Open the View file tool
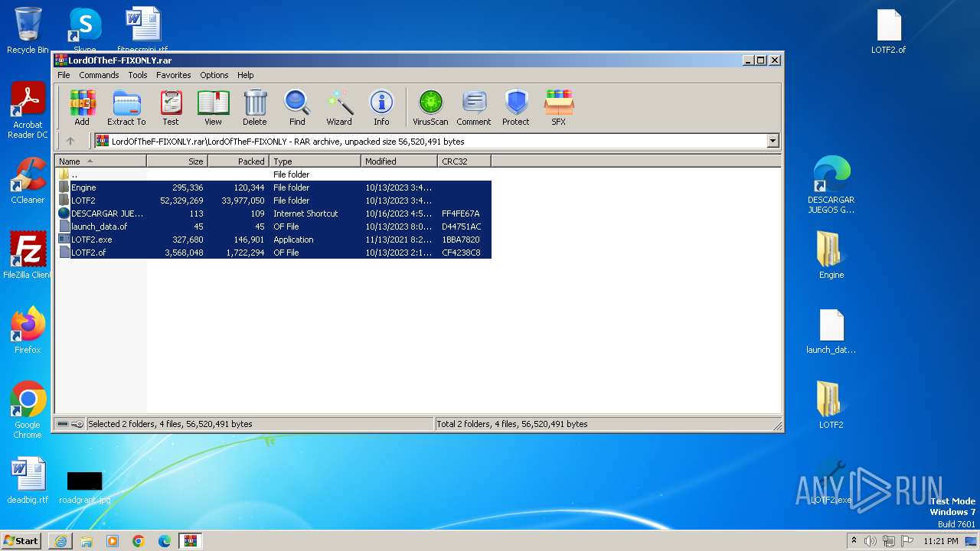This screenshot has width=980, height=551. [213, 107]
